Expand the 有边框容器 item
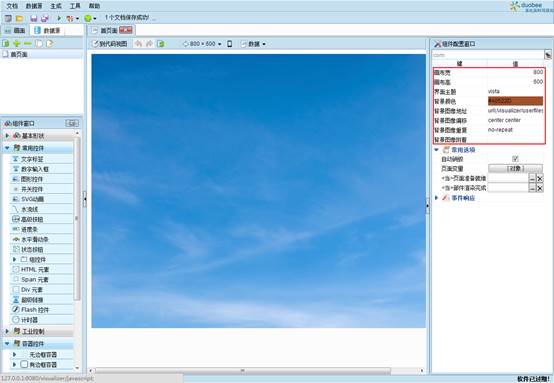 coord(14,364)
